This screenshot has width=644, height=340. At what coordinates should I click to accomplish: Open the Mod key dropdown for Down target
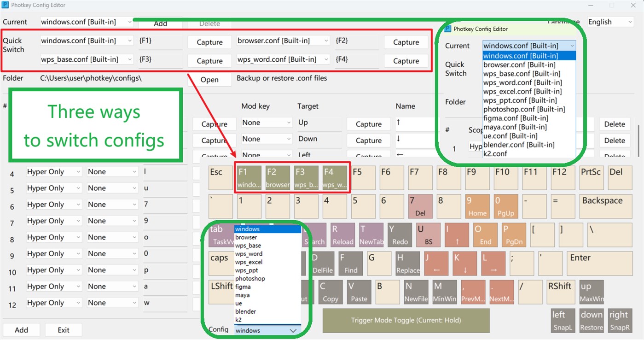267,139
